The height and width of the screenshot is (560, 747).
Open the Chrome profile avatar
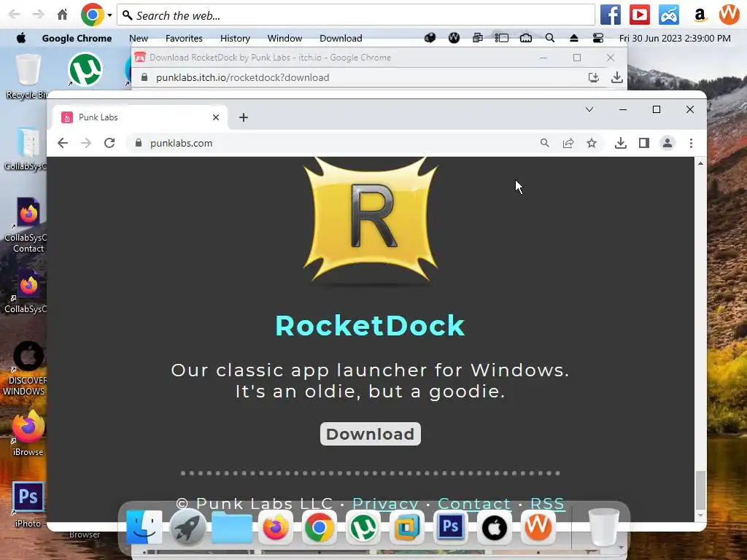click(x=667, y=143)
